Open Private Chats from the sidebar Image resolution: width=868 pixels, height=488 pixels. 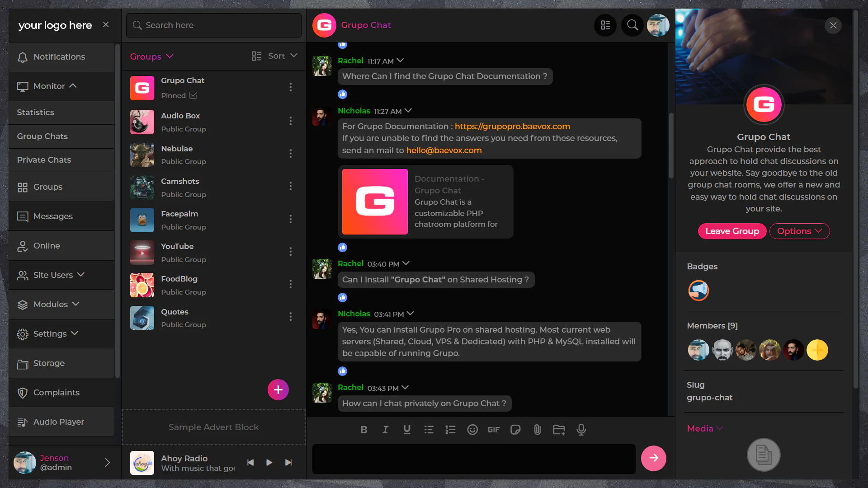click(x=44, y=160)
